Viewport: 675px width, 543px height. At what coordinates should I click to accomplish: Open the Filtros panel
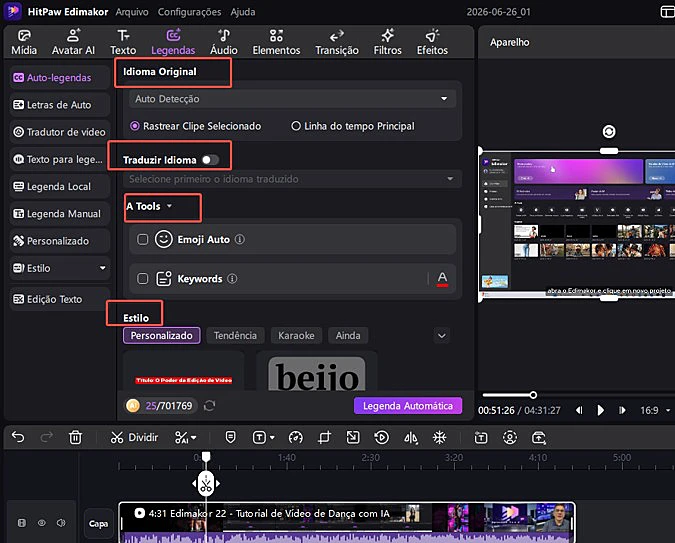point(387,42)
